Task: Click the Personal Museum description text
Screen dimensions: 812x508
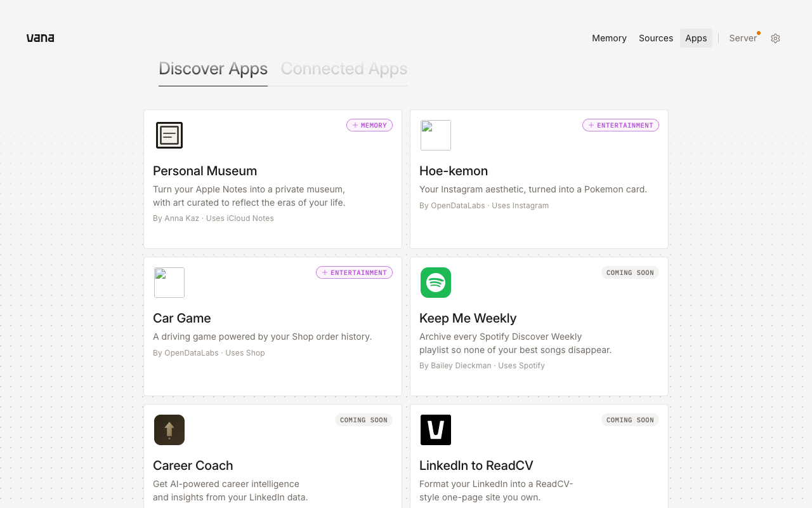Action: click(x=249, y=196)
